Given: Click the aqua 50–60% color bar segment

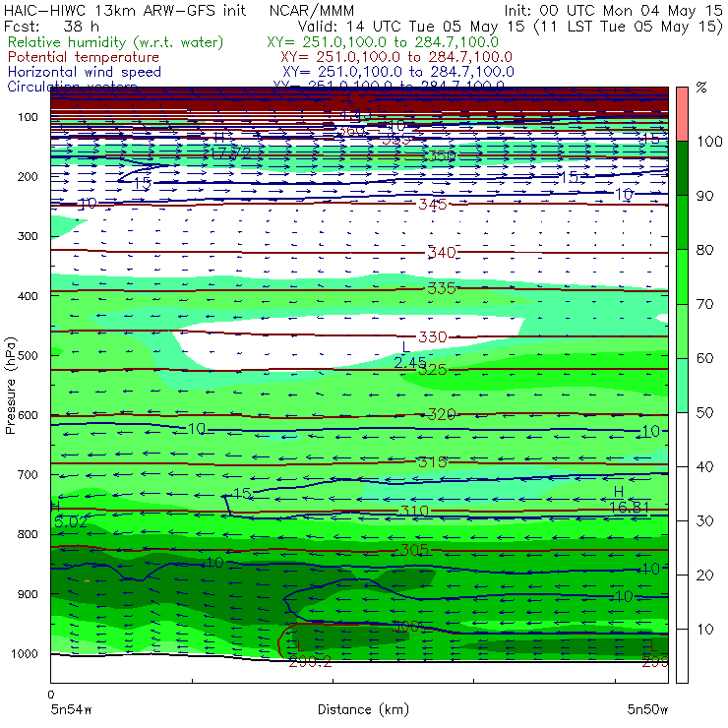Looking at the screenshot, I should [682, 385].
